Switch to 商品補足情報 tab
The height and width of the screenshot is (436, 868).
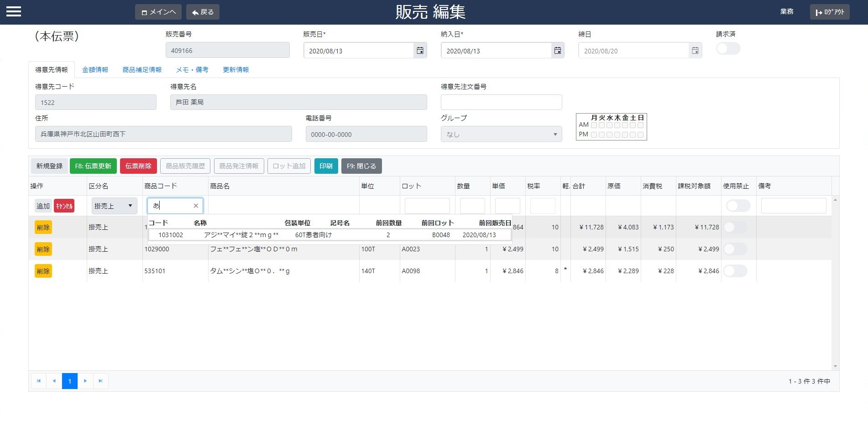tap(142, 70)
